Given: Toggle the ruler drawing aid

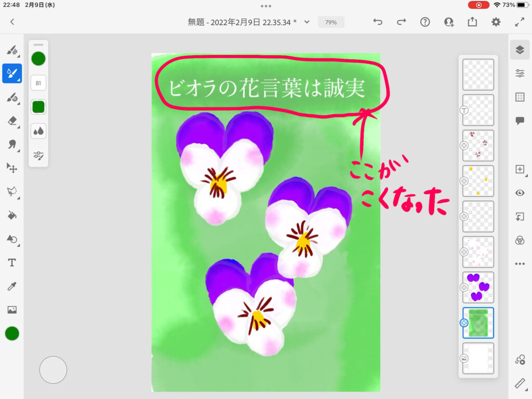Looking at the screenshot, I should pyautogui.click(x=520, y=383).
